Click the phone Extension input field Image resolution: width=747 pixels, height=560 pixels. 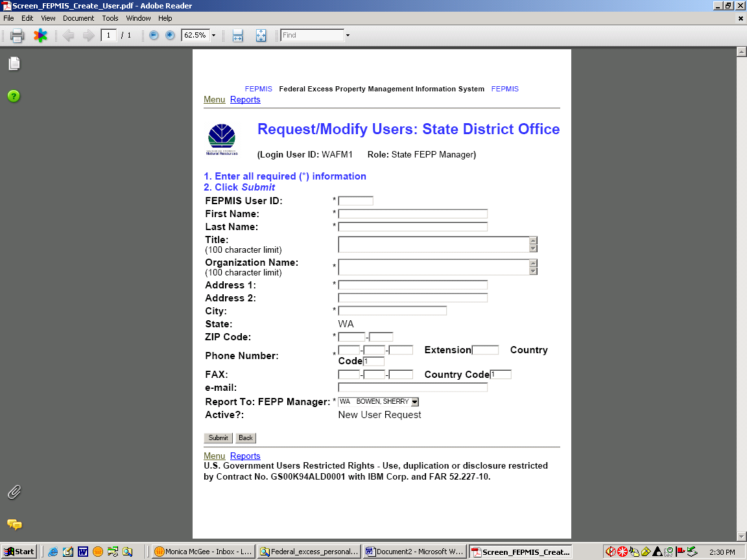coord(485,351)
